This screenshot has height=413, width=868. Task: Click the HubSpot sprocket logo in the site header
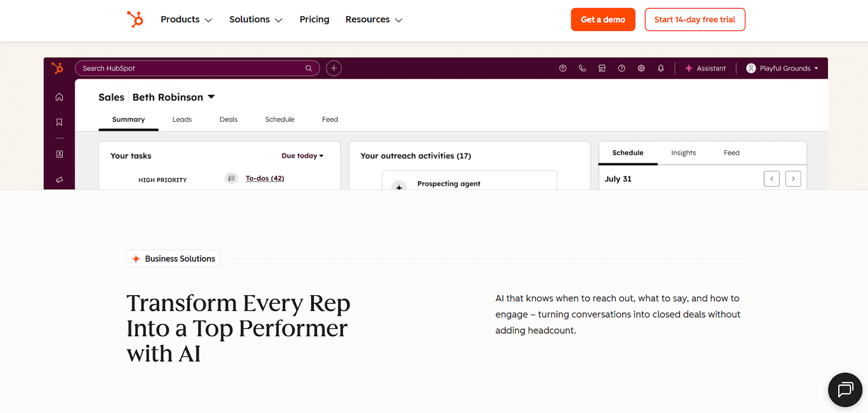click(x=135, y=20)
